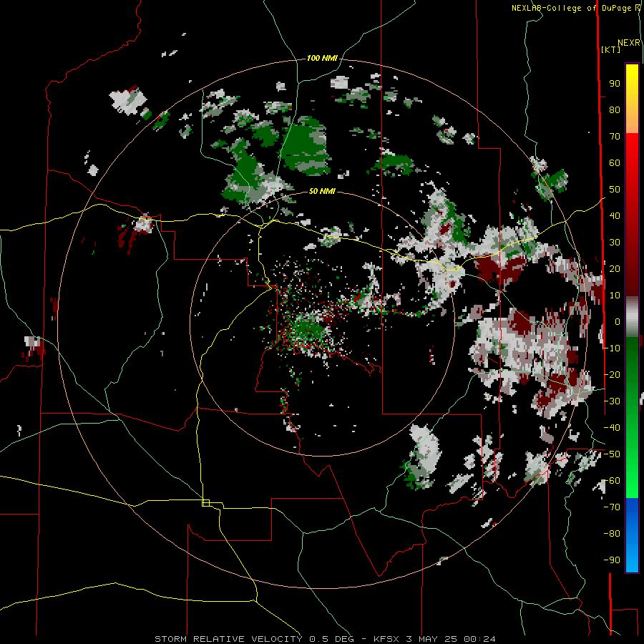Viewport: 644px width, 644px height.
Task: Click the -30 velocity scale label
Action: 612,401
